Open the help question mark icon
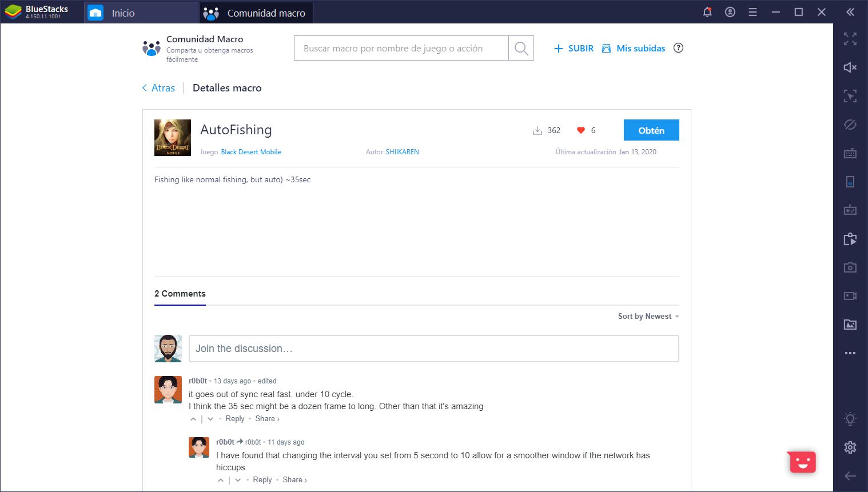 coord(678,48)
